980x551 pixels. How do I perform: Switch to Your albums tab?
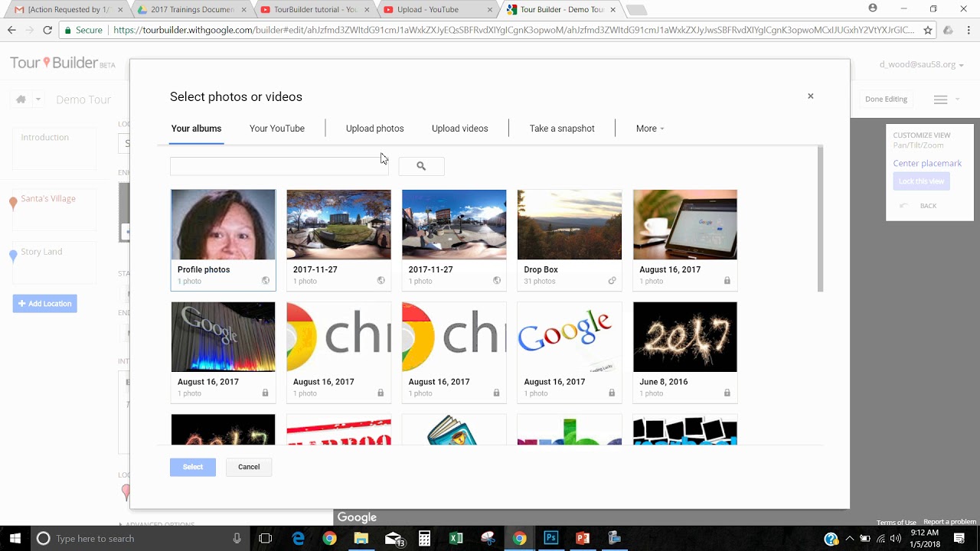[196, 129]
